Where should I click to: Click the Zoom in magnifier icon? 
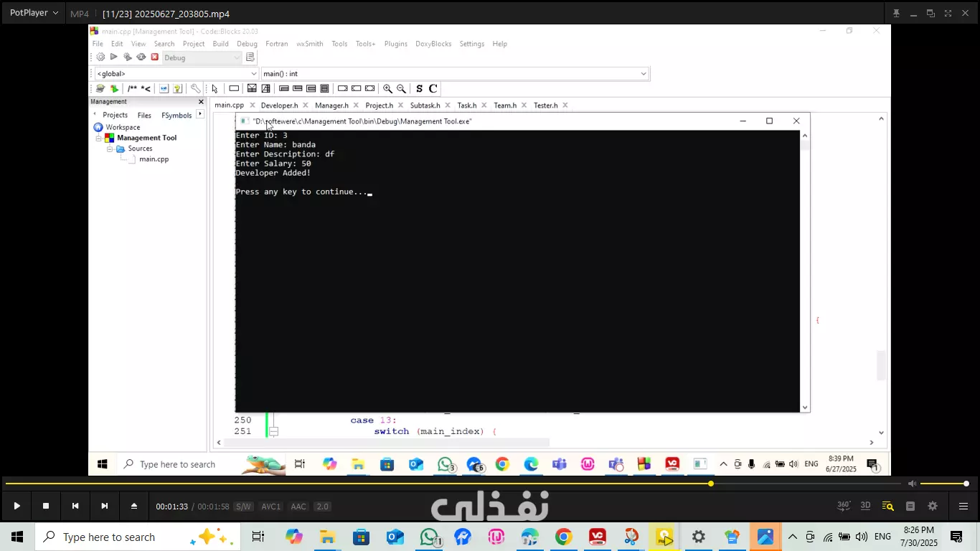tap(387, 89)
